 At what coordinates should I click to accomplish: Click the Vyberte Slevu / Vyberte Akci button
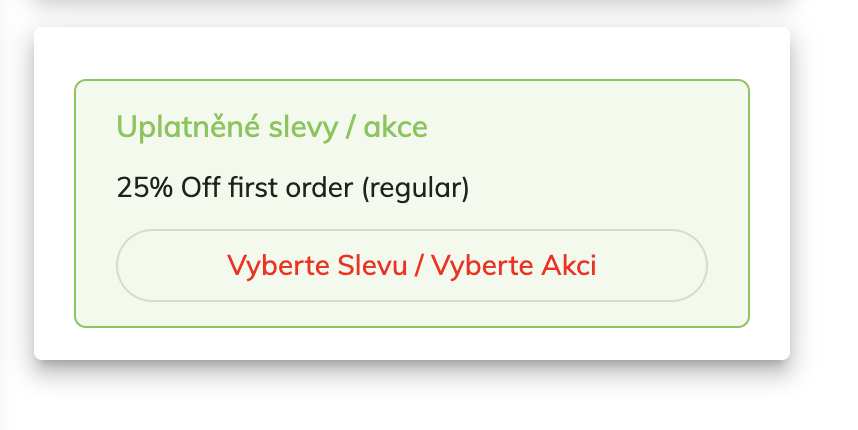coord(411,266)
